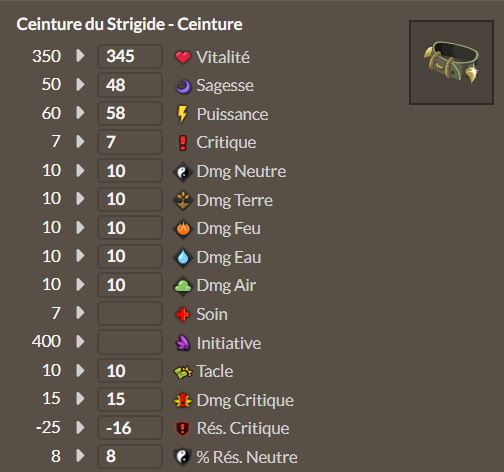Click the Vitalité heart icon
The height and width of the screenshot is (472, 504).
183,57
